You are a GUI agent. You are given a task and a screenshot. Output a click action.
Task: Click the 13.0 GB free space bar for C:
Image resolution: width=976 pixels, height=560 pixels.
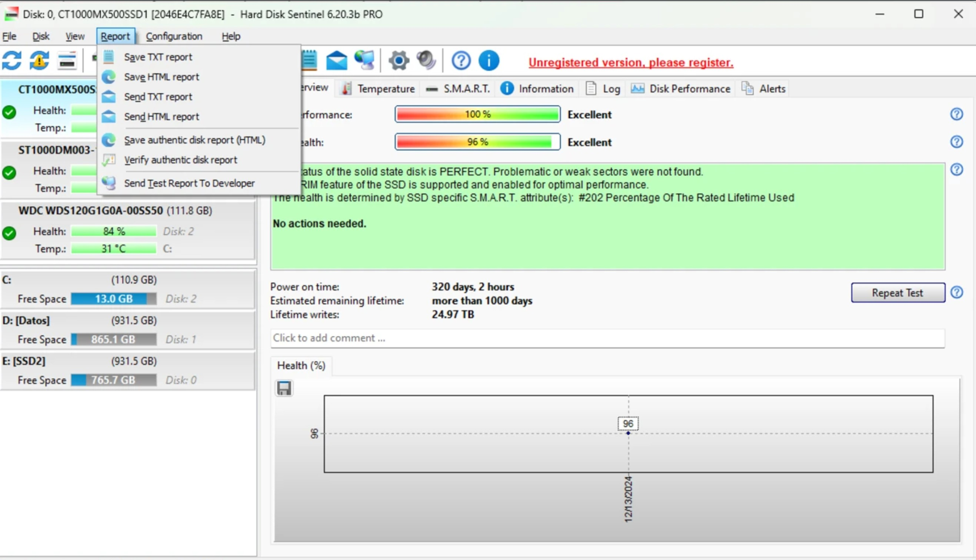coord(114,299)
